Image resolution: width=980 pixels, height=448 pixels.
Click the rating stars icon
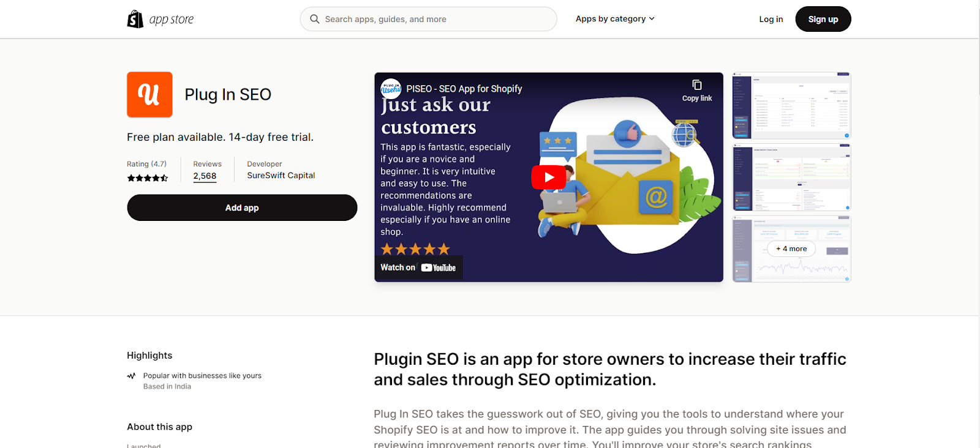(148, 178)
